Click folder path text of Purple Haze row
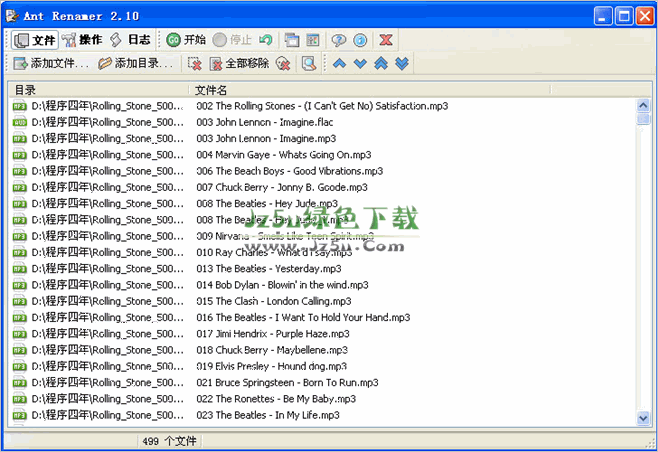The height and width of the screenshot is (452, 658). [x=108, y=334]
